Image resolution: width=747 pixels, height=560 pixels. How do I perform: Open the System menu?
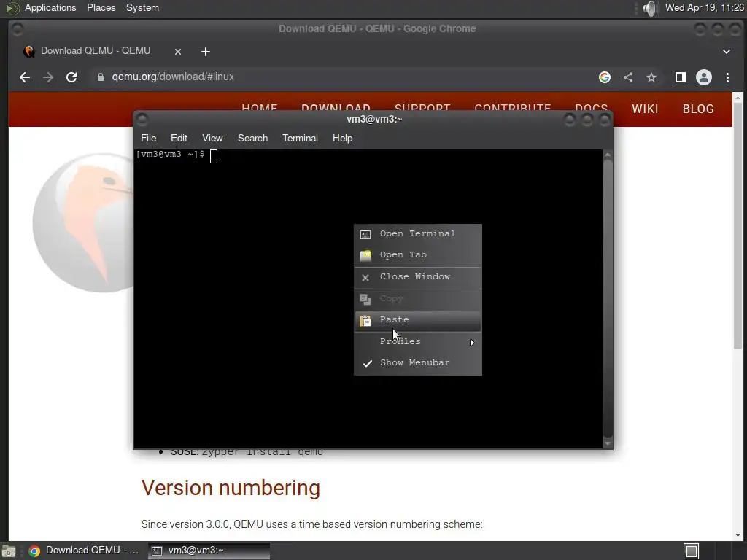(142, 7)
